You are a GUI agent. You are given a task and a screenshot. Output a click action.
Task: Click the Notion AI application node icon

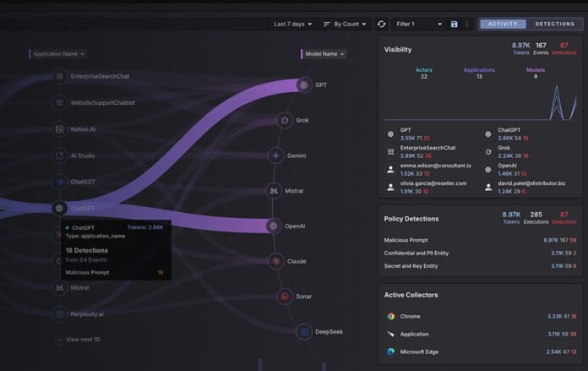click(60, 129)
